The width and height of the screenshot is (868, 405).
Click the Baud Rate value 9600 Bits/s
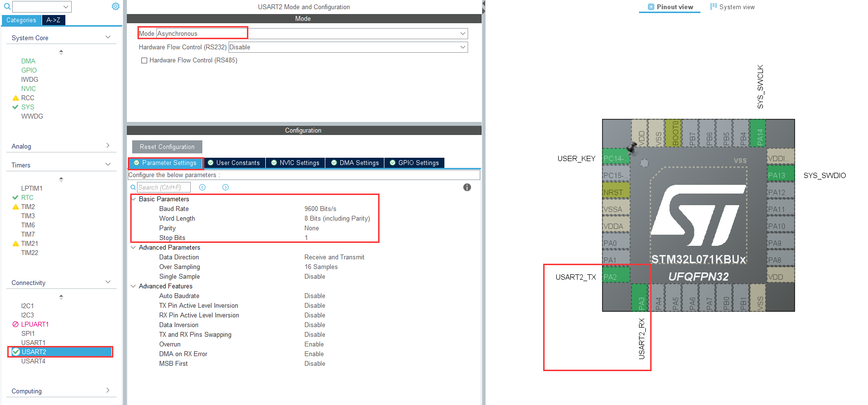(320, 209)
